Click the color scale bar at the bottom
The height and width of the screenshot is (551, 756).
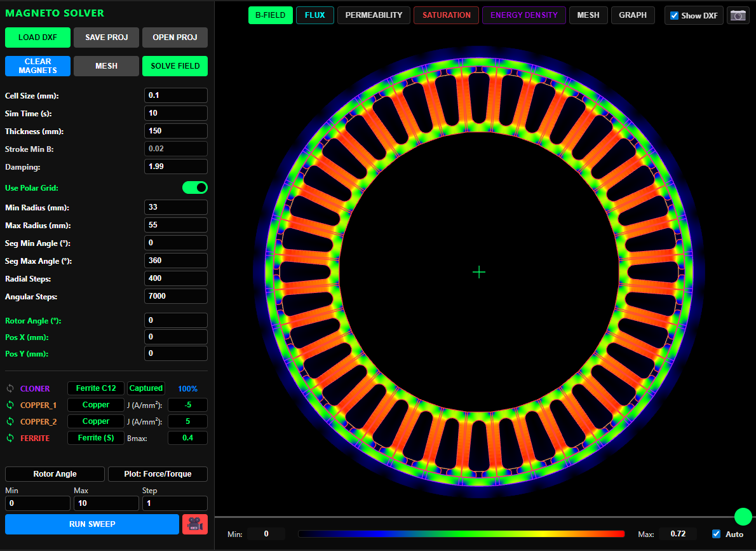point(462,534)
